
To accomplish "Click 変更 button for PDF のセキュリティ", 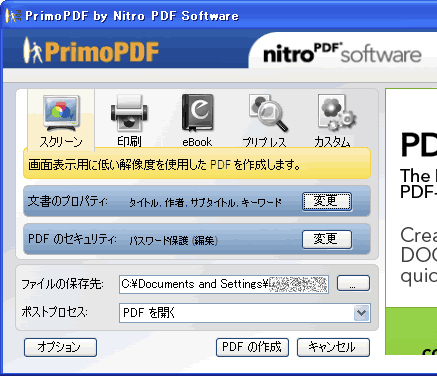I will [327, 239].
